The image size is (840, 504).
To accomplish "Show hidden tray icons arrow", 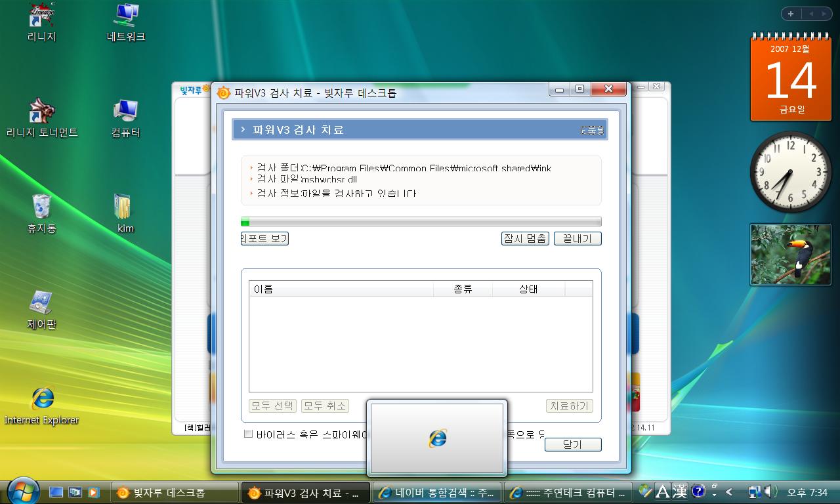I will tap(728, 492).
